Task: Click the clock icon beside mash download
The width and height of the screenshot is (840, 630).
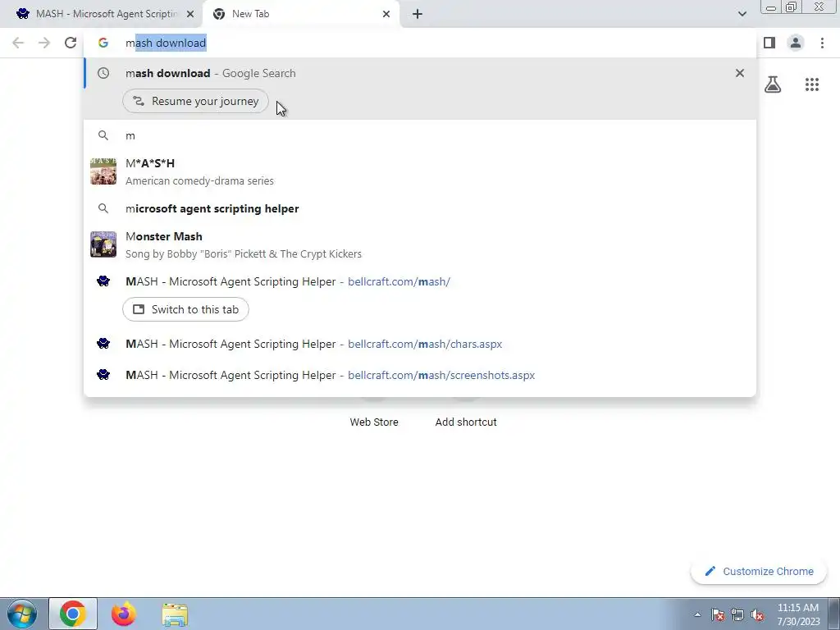Action: pos(103,73)
